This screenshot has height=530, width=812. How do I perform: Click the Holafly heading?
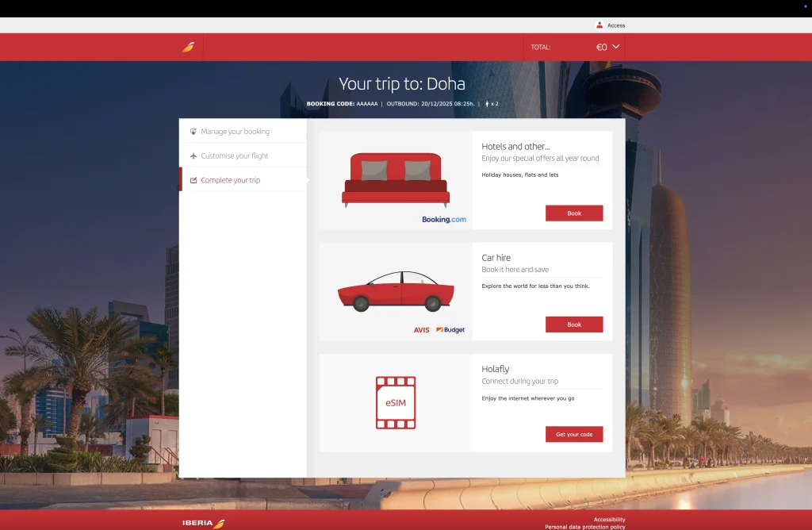click(495, 369)
